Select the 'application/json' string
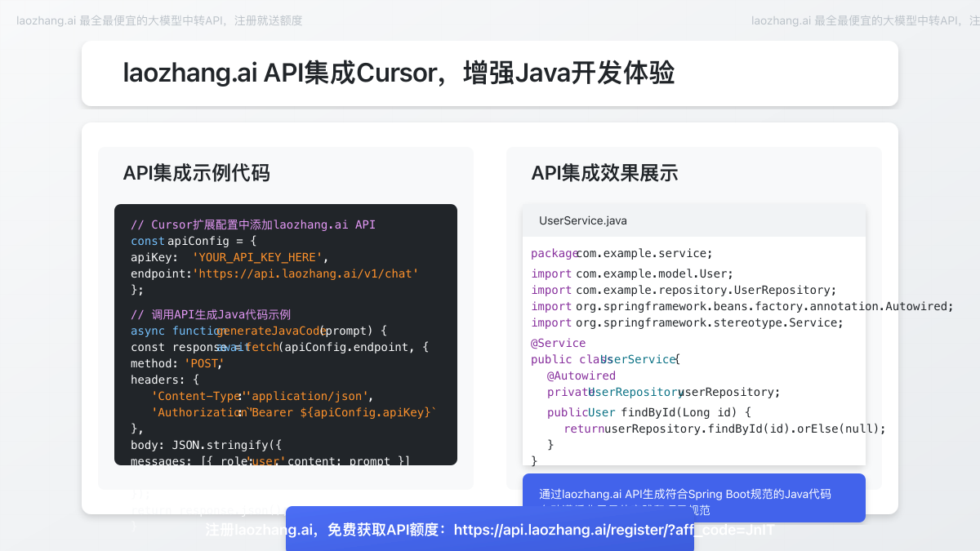Viewport: 980px width, 551px height. tap(308, 396)
